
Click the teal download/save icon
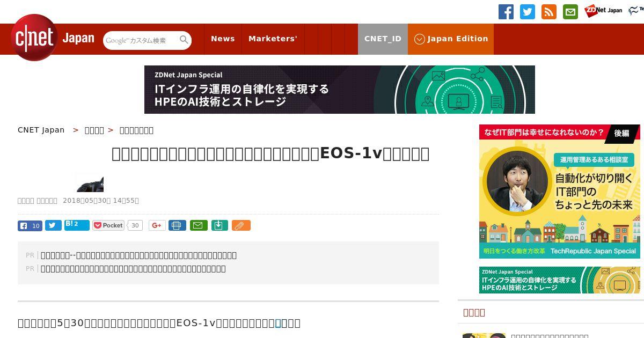point(219,225)
